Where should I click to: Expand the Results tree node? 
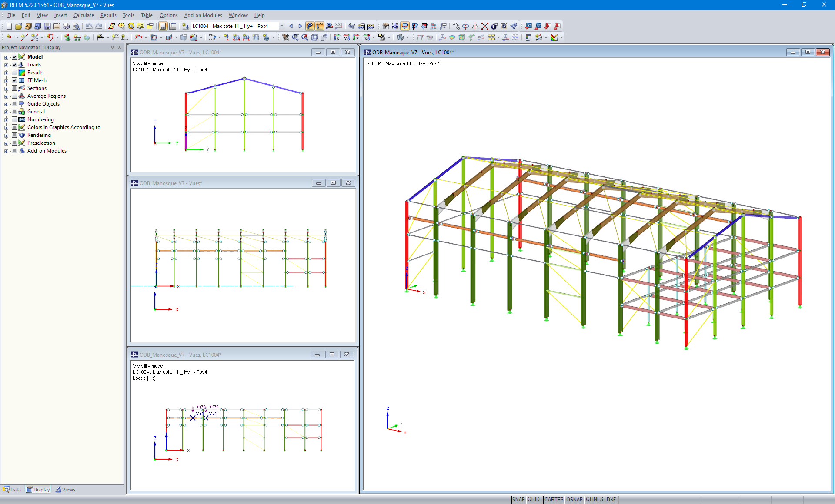[x=6, y=72]
